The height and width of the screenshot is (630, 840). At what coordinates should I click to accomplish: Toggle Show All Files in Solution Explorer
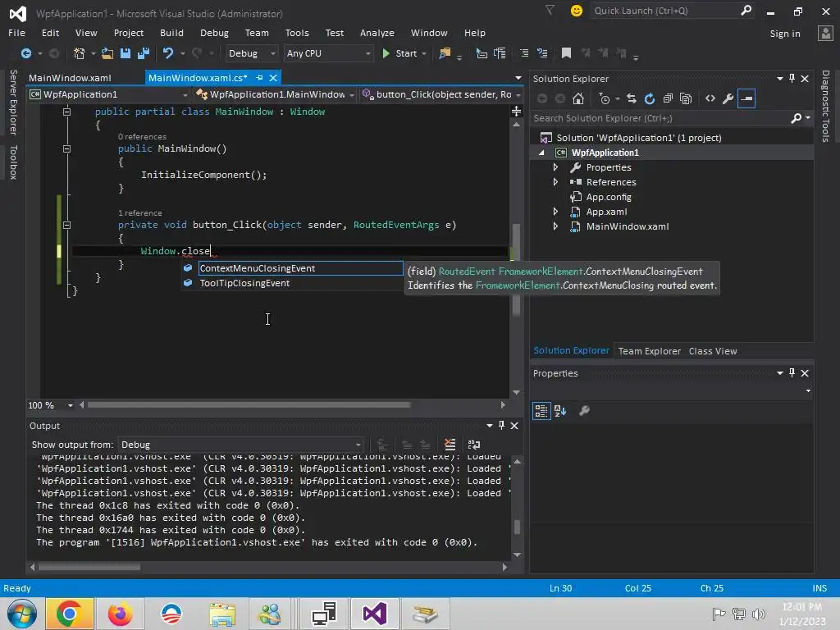click(x=686, y=98)
